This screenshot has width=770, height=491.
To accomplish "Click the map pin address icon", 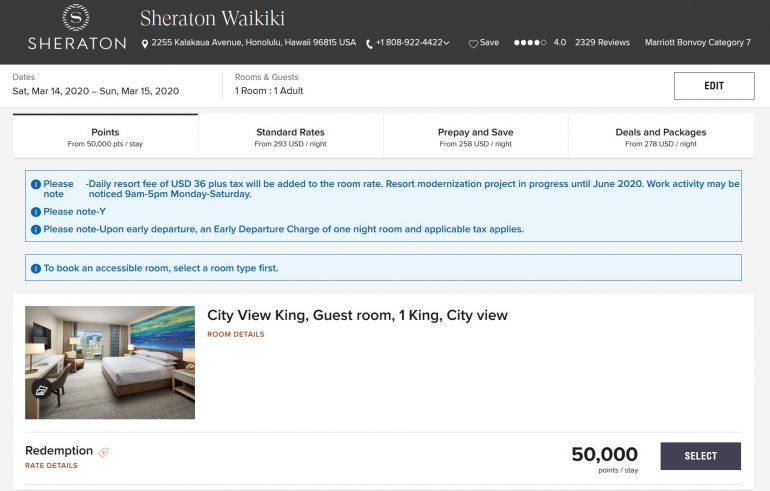I will [145, 44].
